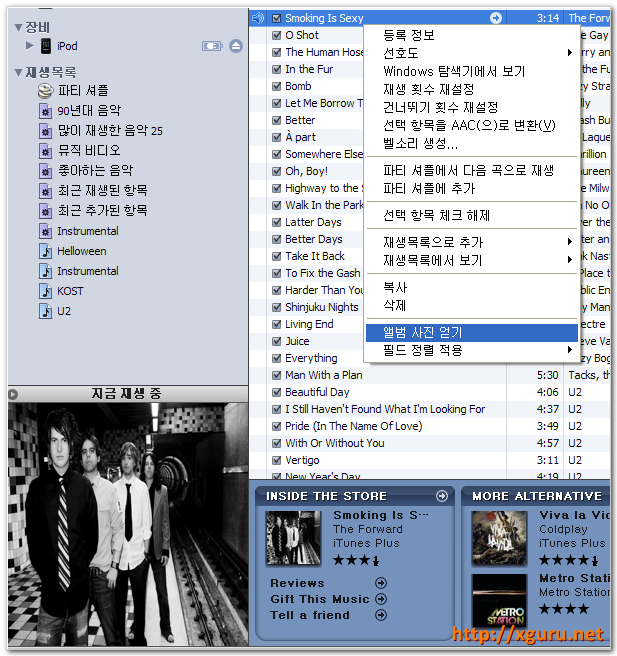Open the 뮤직 비디오 smart playlist icon
This screenshot has width=617, height=656.
pyautogui.click(x=45, y=150)
